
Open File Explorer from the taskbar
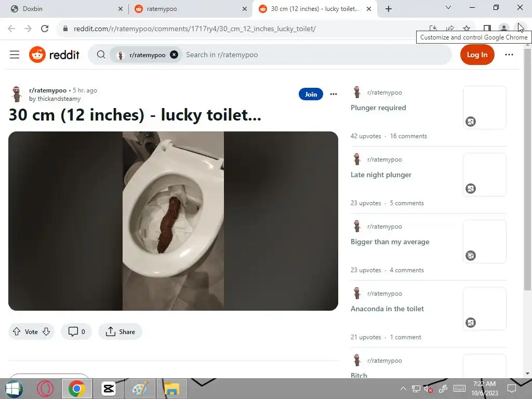point(171,389)
